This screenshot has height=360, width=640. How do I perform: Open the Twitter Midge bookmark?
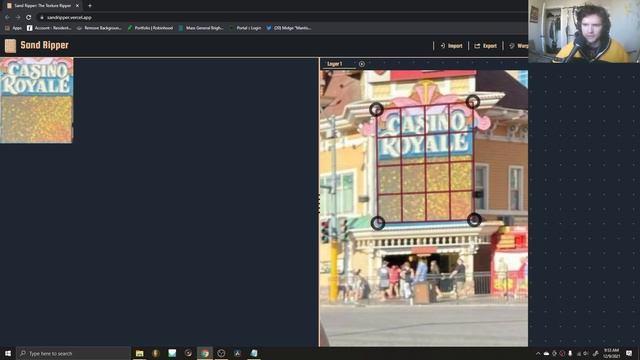coord(289,28)
